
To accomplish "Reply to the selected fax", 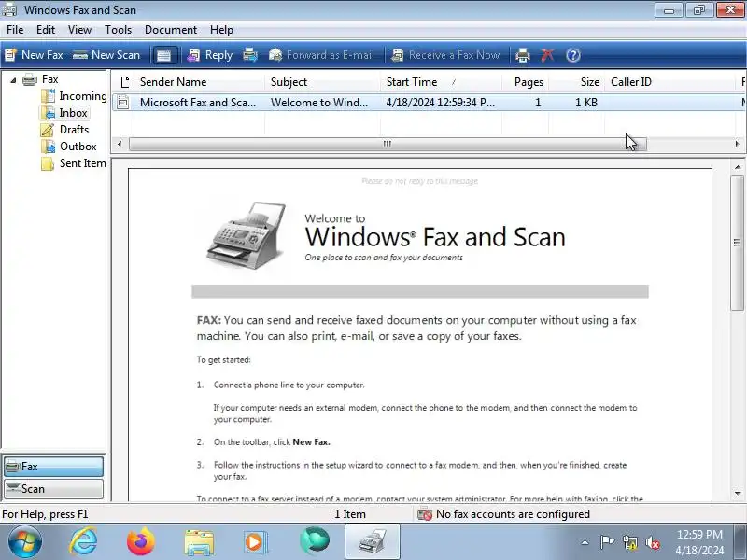I will pos(209,55).
